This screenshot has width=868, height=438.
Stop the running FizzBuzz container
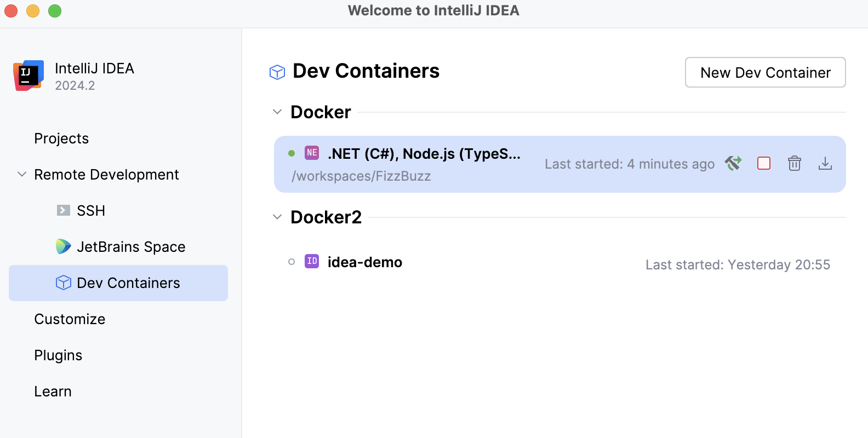(764, 163)
